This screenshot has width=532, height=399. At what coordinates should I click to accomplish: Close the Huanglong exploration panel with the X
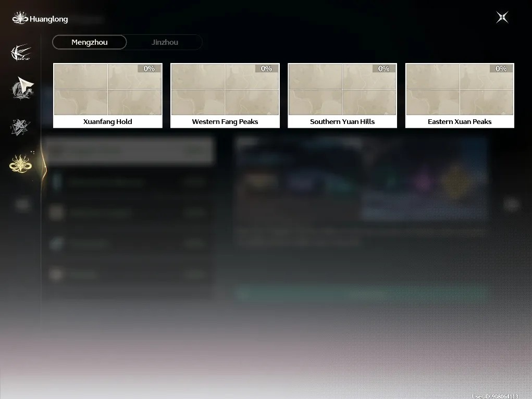pos(502,17)
